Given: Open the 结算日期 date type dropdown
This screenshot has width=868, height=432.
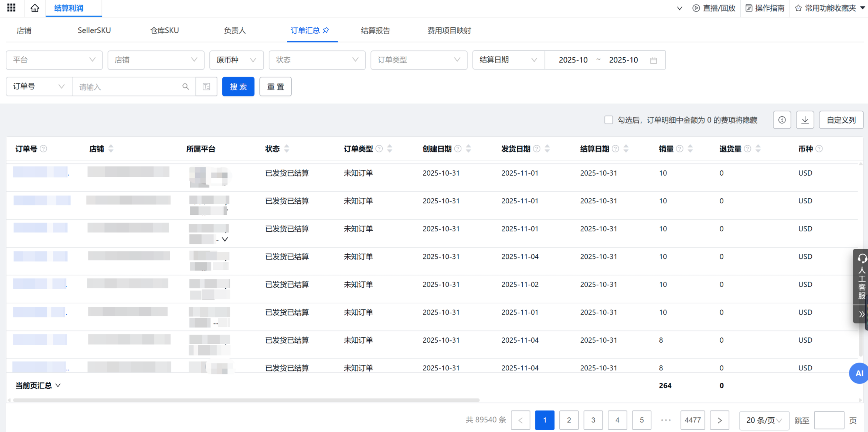Looking at the screenshot, I should 508,60.
